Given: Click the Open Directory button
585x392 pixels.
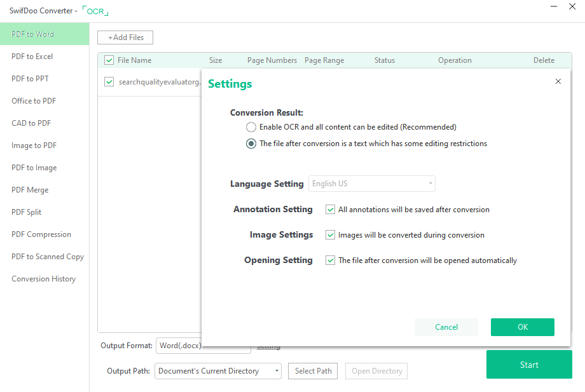Looking at the screenshot, I should click(376, 371).
